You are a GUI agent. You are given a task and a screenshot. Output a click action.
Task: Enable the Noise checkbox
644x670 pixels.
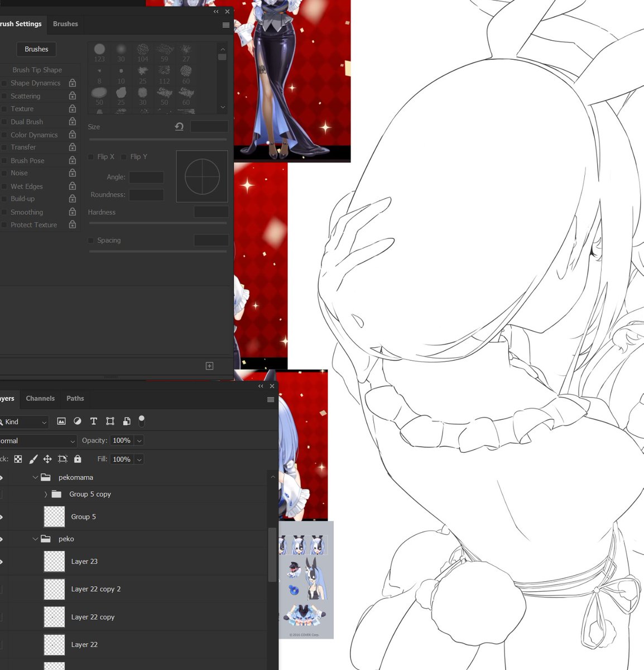[x=4, y=173]
